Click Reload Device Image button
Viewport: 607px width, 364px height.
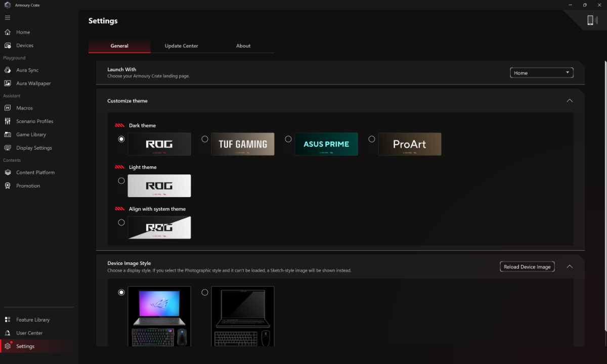(527, 267)
